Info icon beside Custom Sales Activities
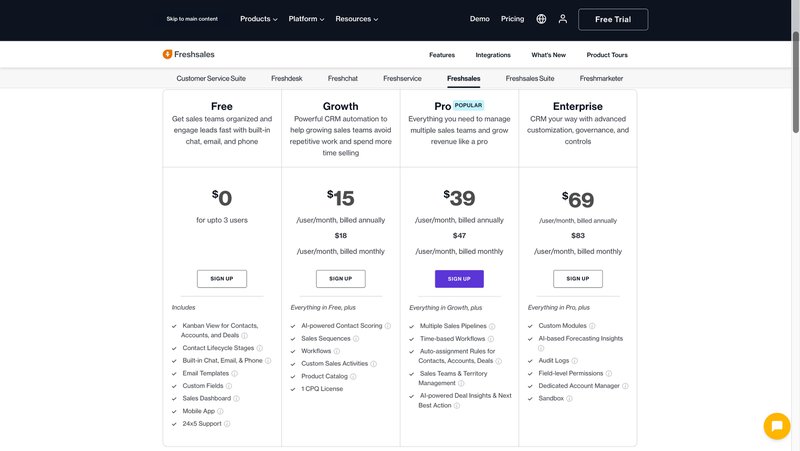Viewport: 800px width, 451px height. pos(373,364)
